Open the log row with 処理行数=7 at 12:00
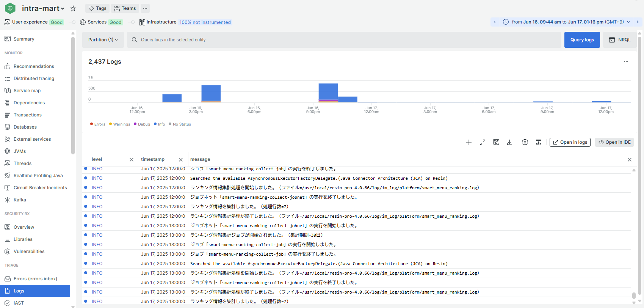The height and width of the screenshot is (308, 644). (x=357, y=207)
